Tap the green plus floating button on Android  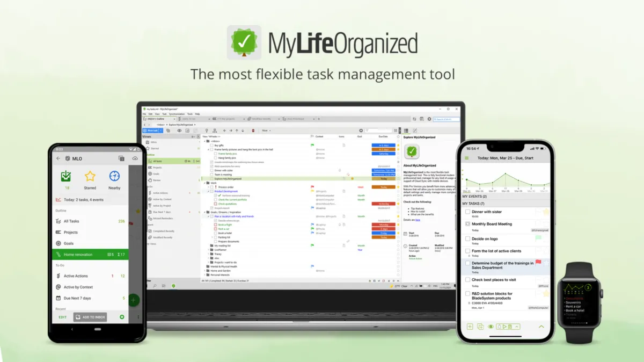point(133,300)
